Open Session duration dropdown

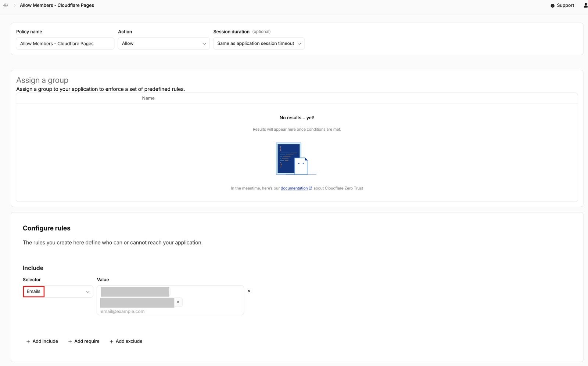point(259,43)
